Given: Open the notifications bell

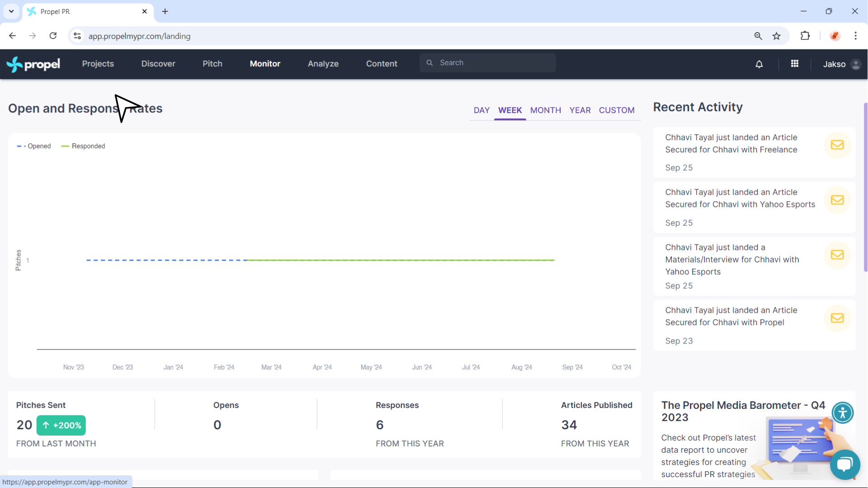Looking at the screenshot, I should click(759, 64).
